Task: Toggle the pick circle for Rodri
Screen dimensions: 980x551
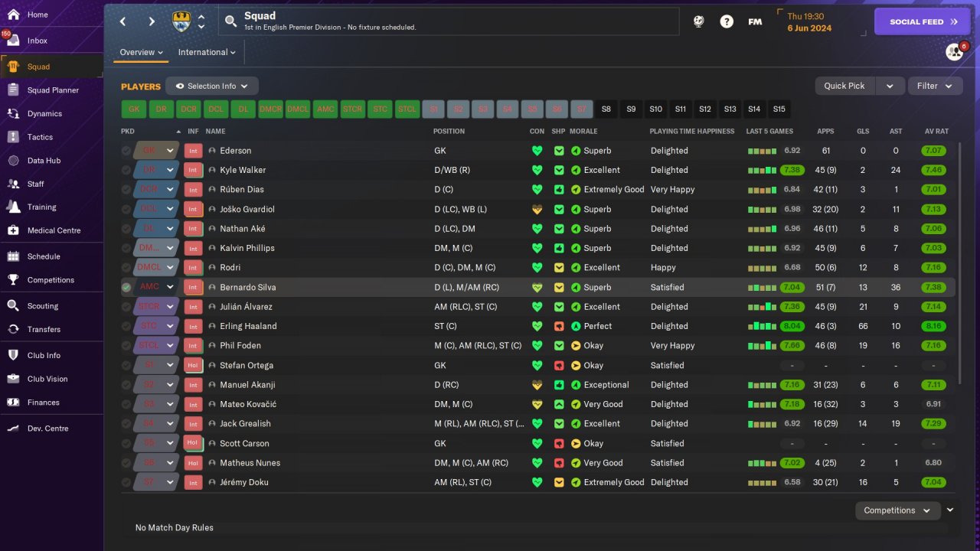Action: [126, 268]
